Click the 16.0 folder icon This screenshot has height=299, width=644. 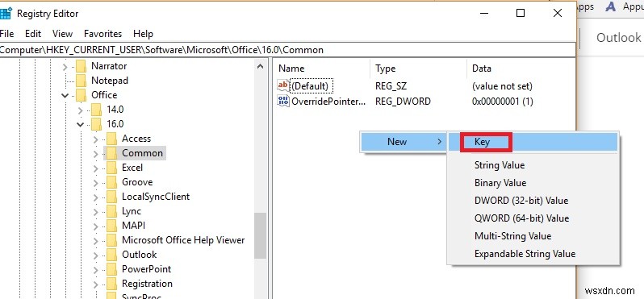pyautogui.click(x=96, y=124)
